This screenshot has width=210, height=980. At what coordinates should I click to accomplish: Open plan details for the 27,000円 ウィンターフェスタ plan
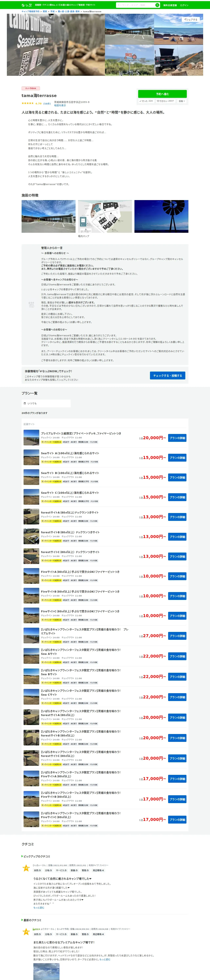(x=177, y=636)
